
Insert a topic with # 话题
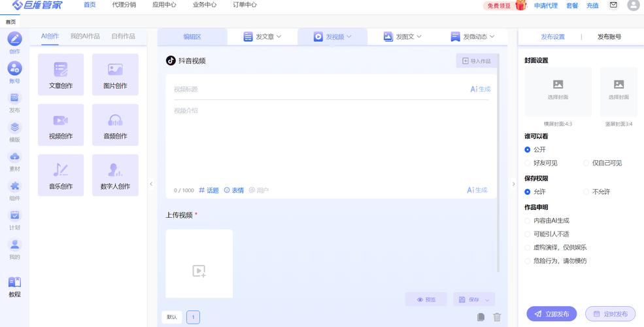click(209, 190)
